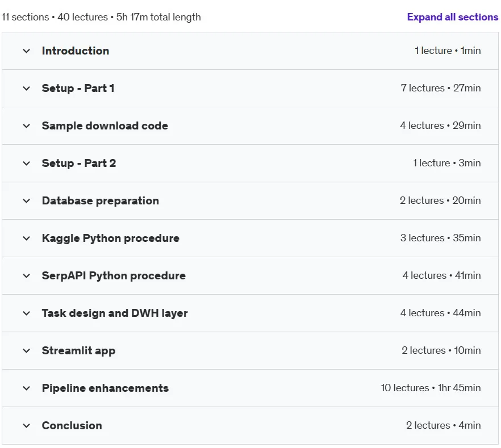Click Task design and DWH layer title

click(115, 313)
